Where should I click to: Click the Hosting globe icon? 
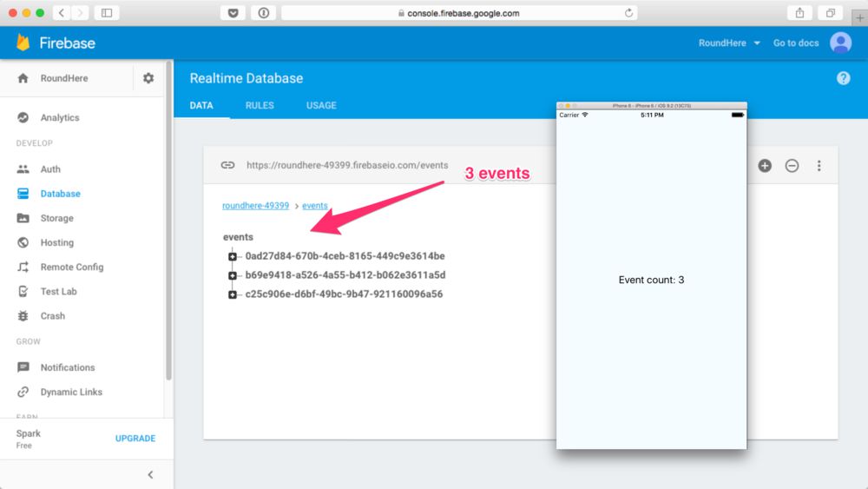pyautogui.click(x=23, y=242)
